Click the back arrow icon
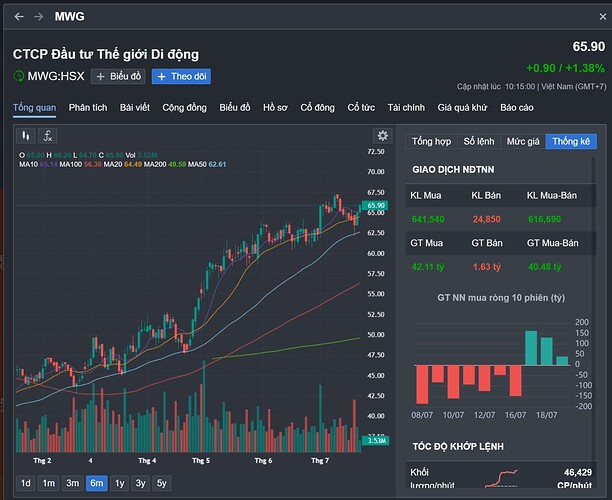Screen dimensions: 612x500 click(19, 17)
